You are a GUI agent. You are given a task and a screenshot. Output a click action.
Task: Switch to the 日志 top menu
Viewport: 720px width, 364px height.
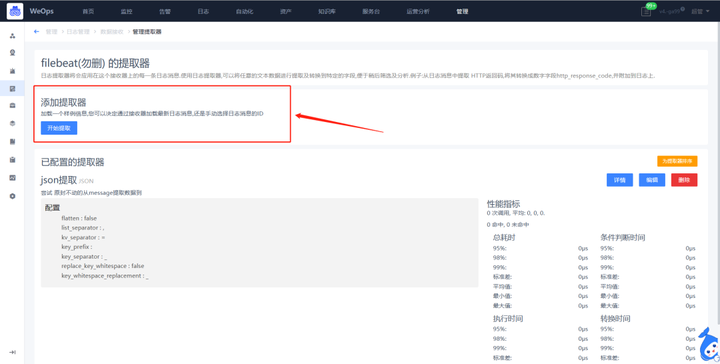pyautogui.click(x=203, y=11)
